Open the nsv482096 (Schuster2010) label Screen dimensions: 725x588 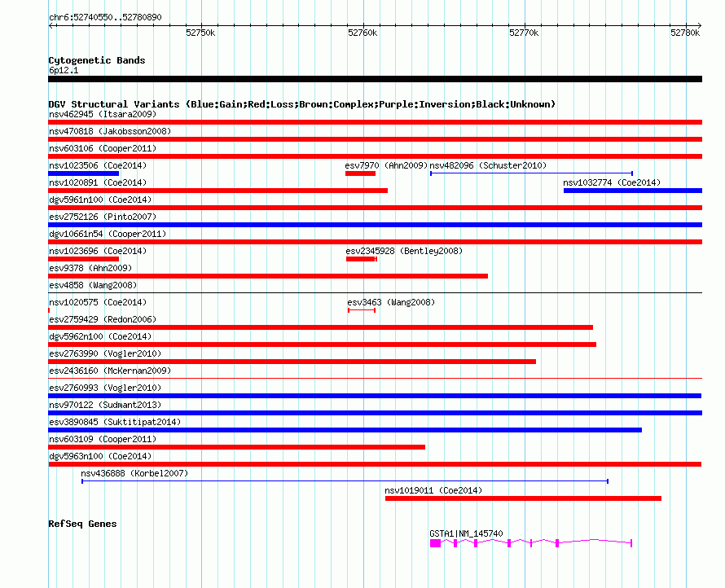tap(488, 165)
